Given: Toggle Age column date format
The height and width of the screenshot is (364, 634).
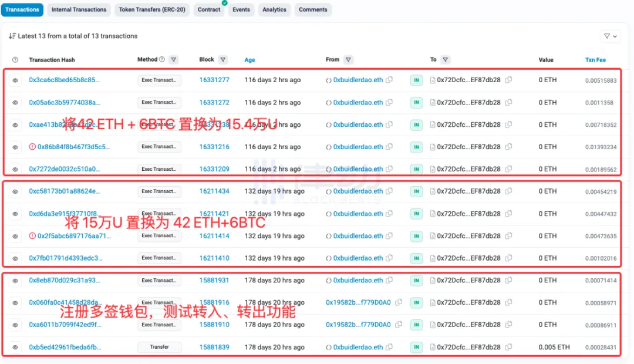Looking at the screenshot, I should click(x=249, y=60).
